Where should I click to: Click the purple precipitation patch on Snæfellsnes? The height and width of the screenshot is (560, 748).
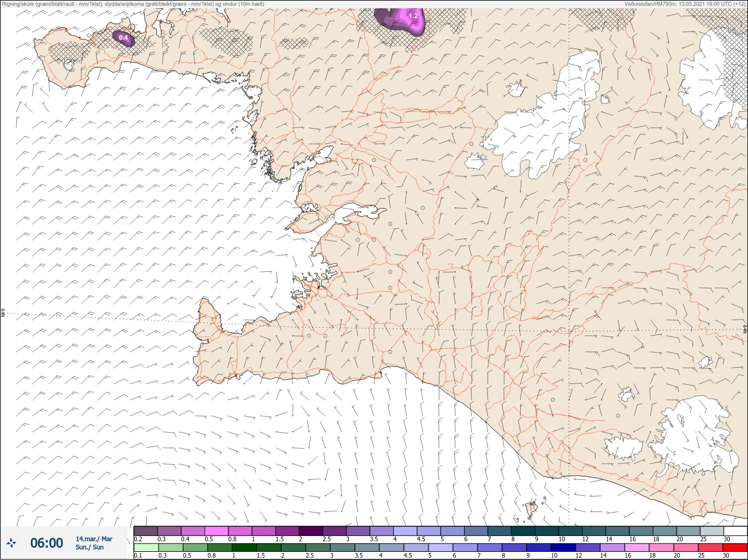pyautogui.click(x=123, y=38)
